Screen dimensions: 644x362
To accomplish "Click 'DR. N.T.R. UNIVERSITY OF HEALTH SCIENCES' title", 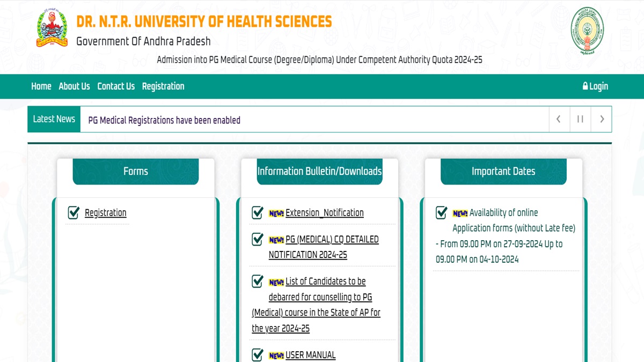I will pos(204,21).
